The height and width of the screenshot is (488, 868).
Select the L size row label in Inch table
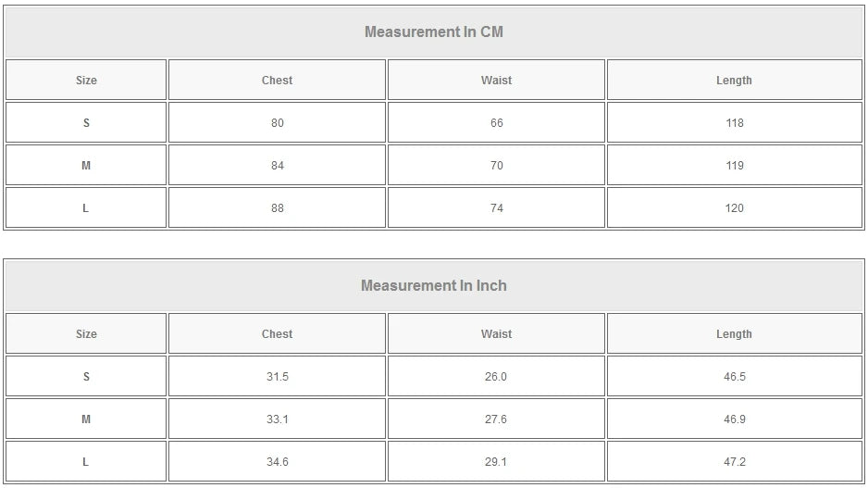(x=86, y=462)
